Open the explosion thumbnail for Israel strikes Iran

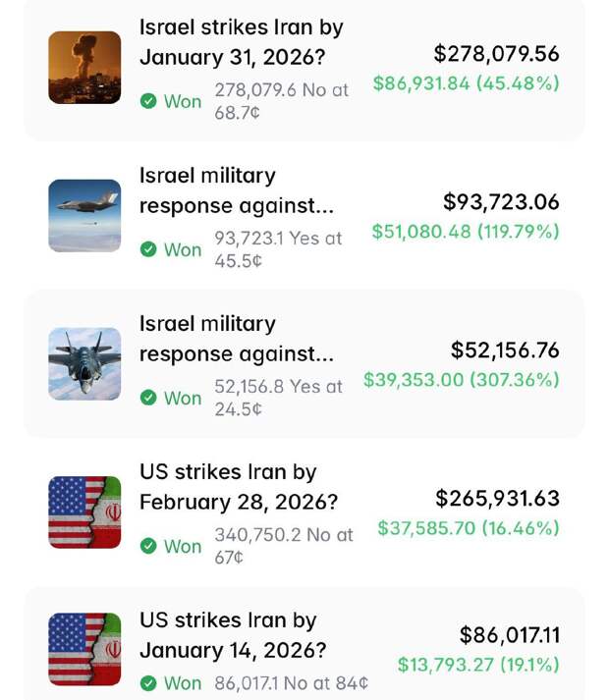(84, 68)
